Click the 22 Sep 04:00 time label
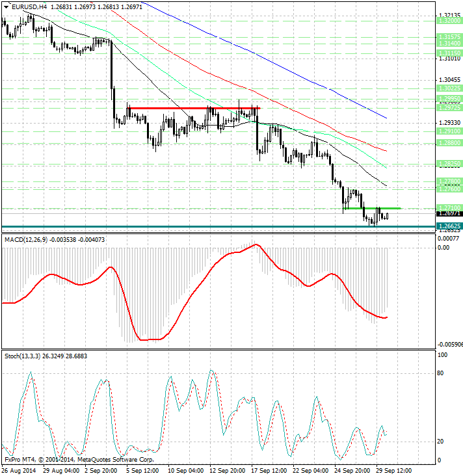The height and width of the screenshot is (476, 463). [311, 471]
